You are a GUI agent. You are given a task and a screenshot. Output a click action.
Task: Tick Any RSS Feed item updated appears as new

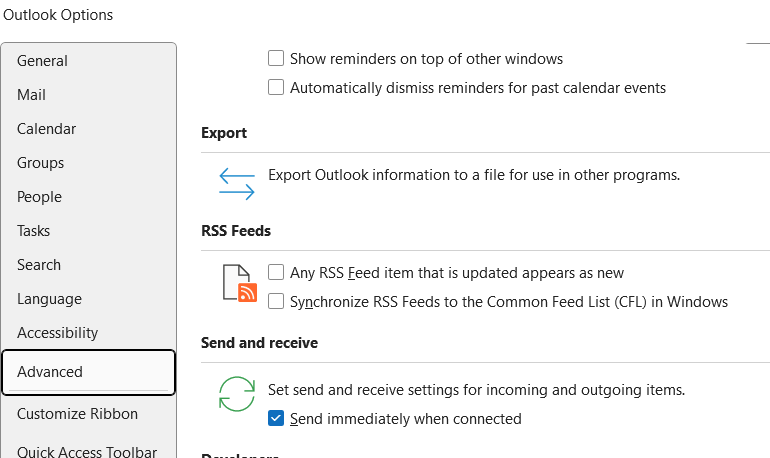[x=276, y=272]
